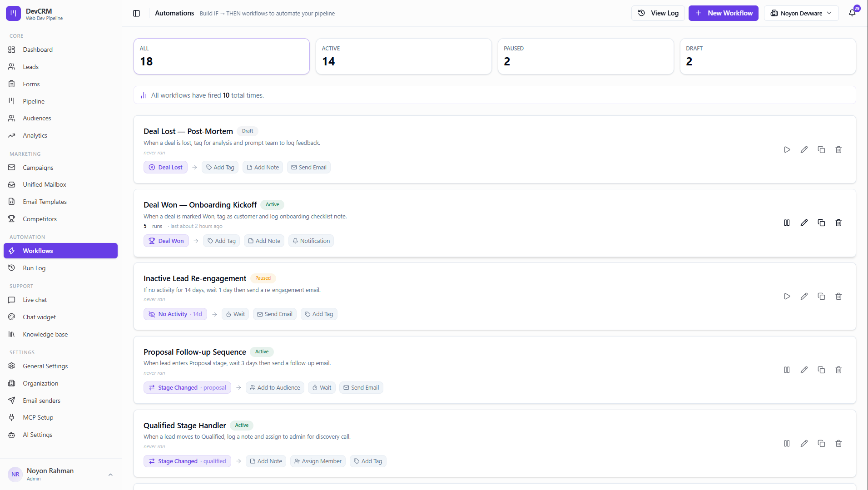Pause the Deal Won — Onboarding Kickoff workflow
Screen dimensions: 868x490
(x=787, y=223)
